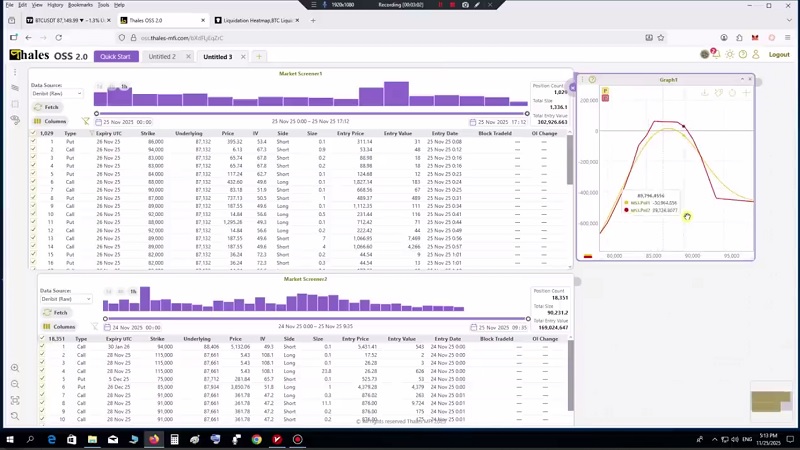Click the filter funnel icon in Market Screener1
This screenshot has height=450, width=800.
(85, 121)
